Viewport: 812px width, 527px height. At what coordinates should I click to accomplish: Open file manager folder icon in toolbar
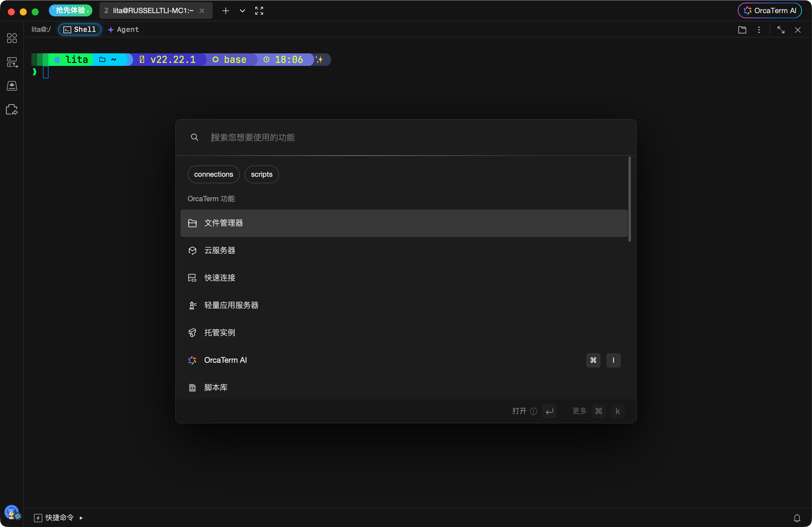[742, 30]
